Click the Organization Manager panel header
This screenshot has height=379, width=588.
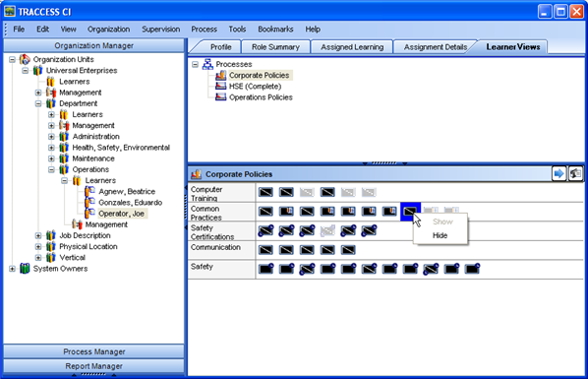tap(93, 45)
